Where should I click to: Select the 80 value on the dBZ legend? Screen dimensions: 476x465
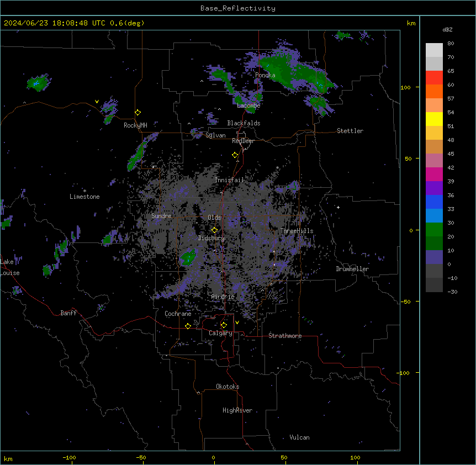pyautogui.click(x=451, y=44)
